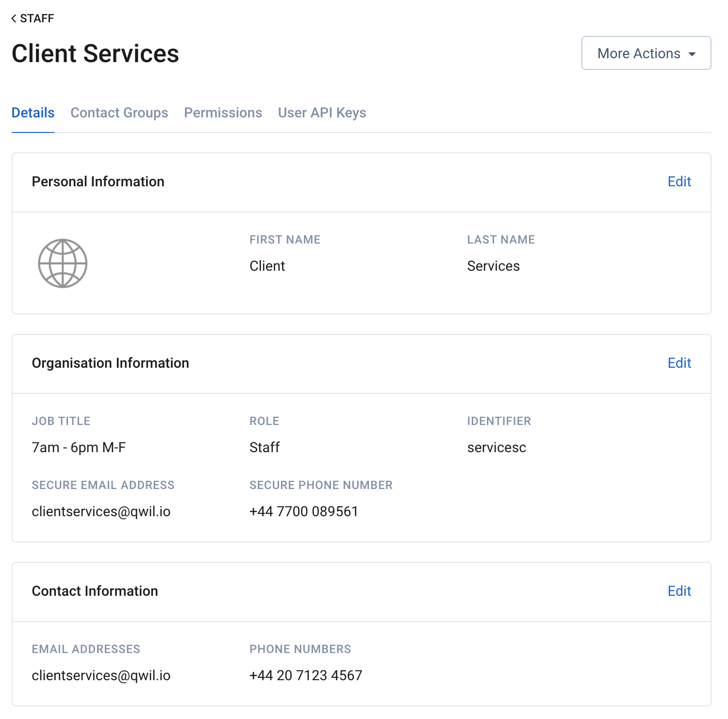The width and height of the screenshot is (728, 719).
Task: Click the 'IDENTIFIER' field label
Action: [x=499, y=421]
